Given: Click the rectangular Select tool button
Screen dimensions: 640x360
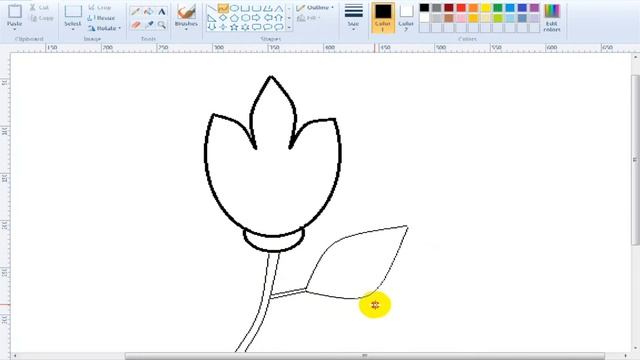Looking at the screenshot, I should (x=73, y=15).
